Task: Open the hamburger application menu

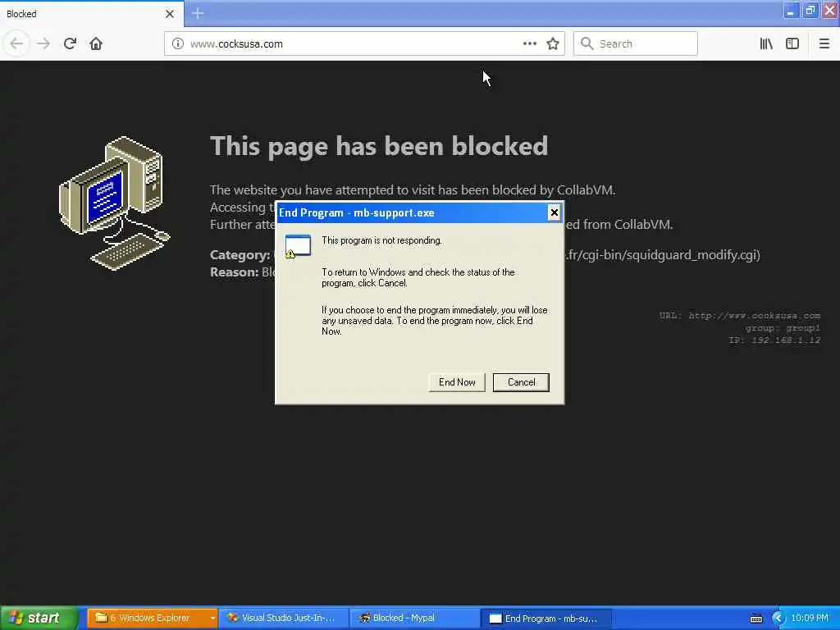Action: pyautogui.click(x=824, y=43)
